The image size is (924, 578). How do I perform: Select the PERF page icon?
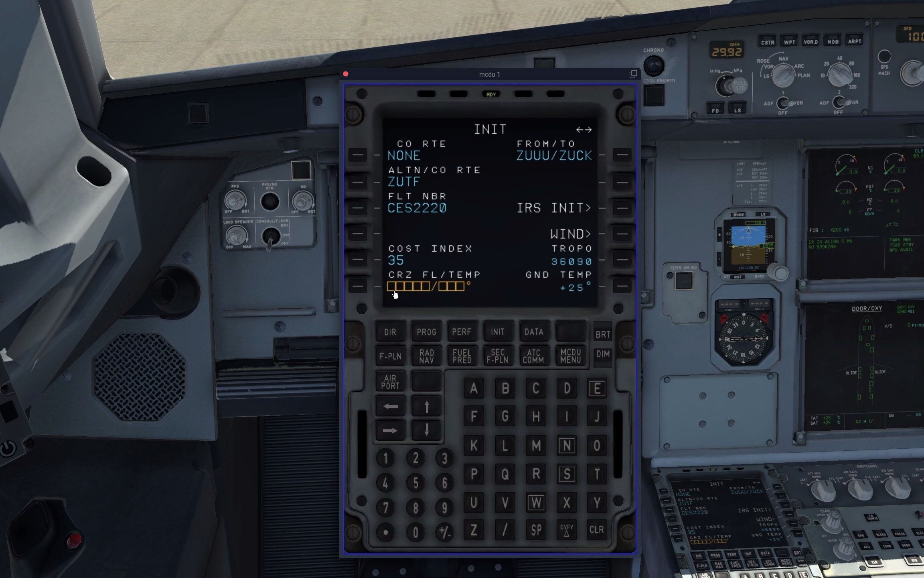[462, 332]
